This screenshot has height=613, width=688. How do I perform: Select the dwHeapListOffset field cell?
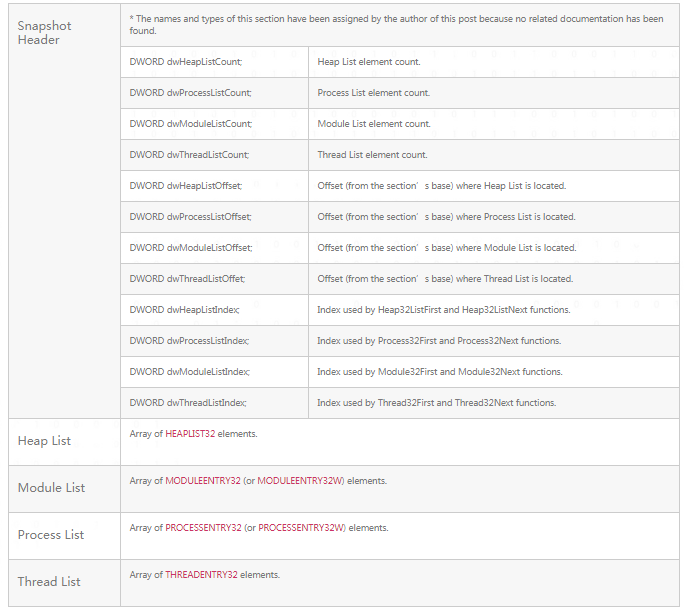(x=187, y=186)
